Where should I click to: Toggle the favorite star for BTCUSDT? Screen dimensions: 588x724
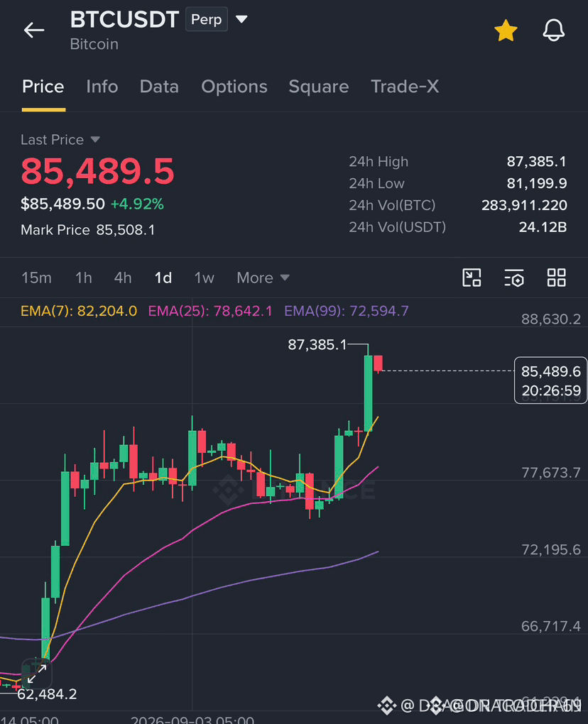pos(506,31)
